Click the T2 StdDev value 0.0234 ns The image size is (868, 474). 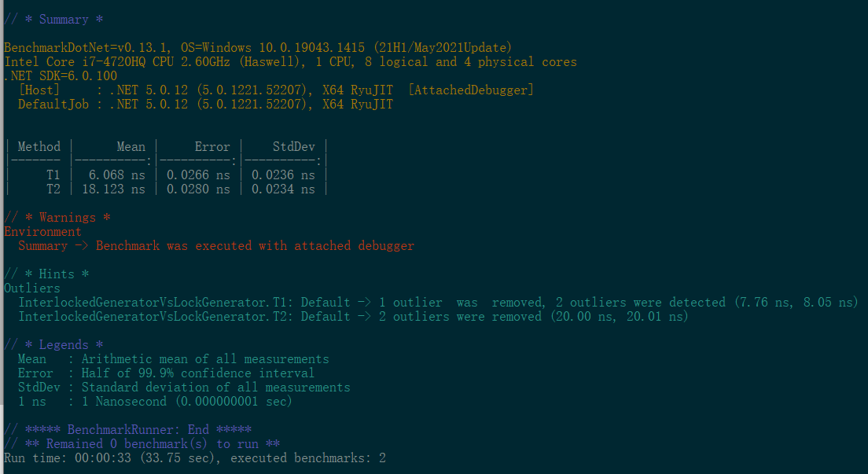(283, 189)
